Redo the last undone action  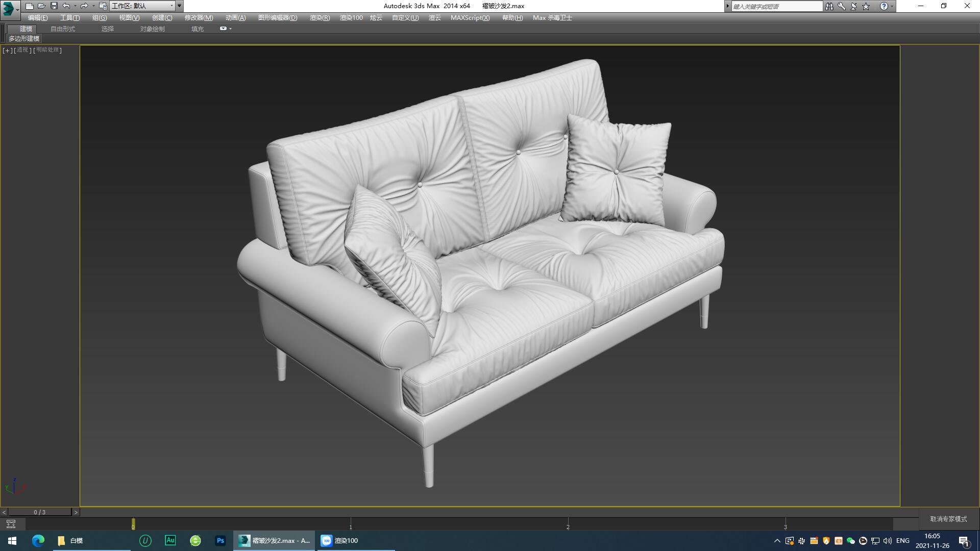(83, 6)
